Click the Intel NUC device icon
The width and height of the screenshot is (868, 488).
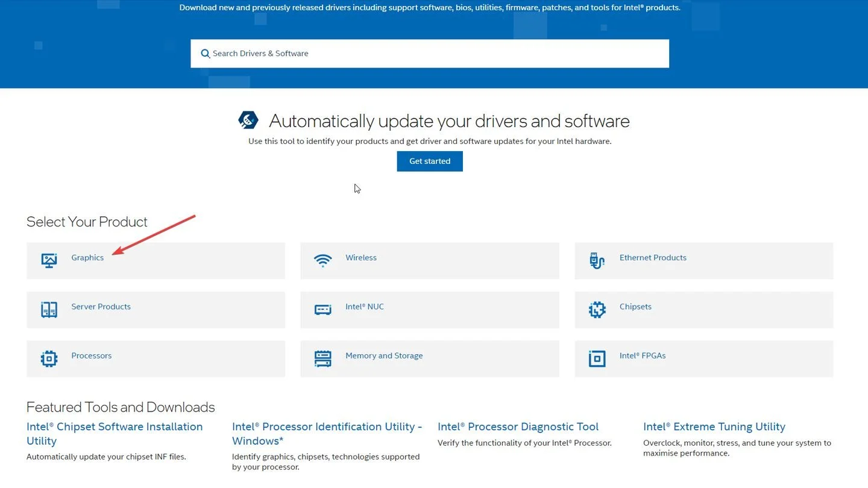click(323, 310)
